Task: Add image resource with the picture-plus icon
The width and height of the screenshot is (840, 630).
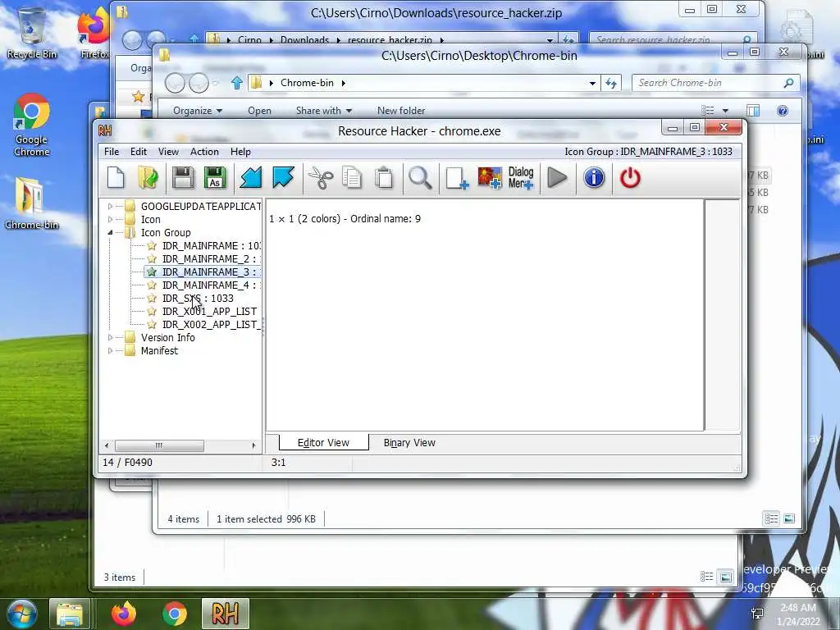Action: coord(490,178)
